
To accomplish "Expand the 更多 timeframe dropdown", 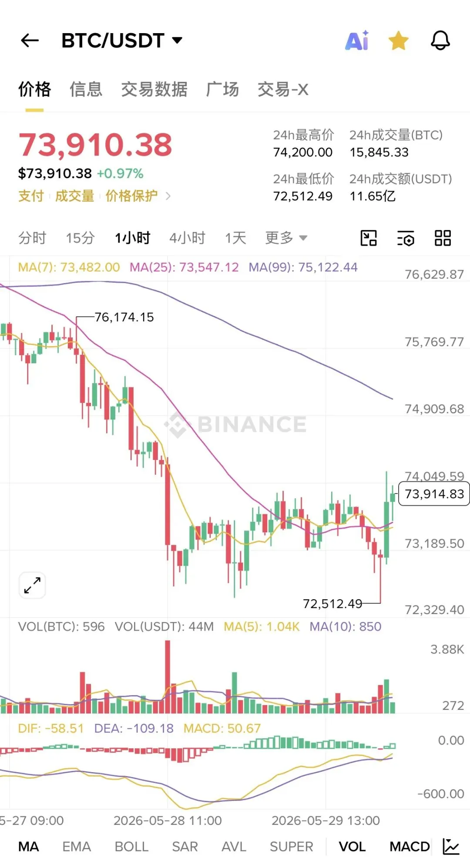I will tap(286, 238).
